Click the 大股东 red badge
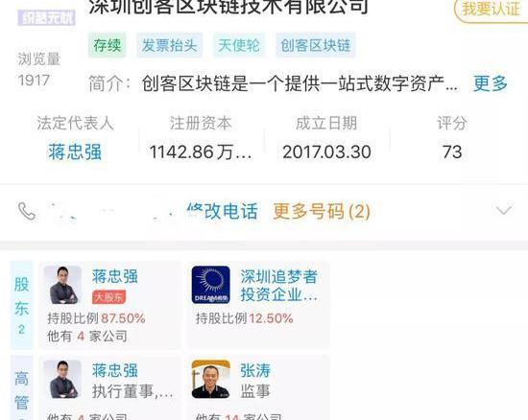Screen dimensions: 528x420 point(108,297)
